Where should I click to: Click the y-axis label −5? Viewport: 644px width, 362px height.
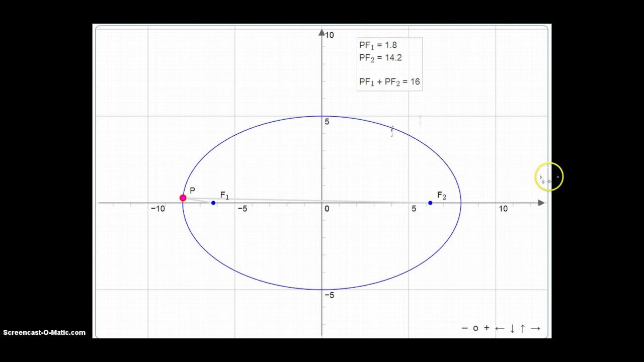coord(329,295)
